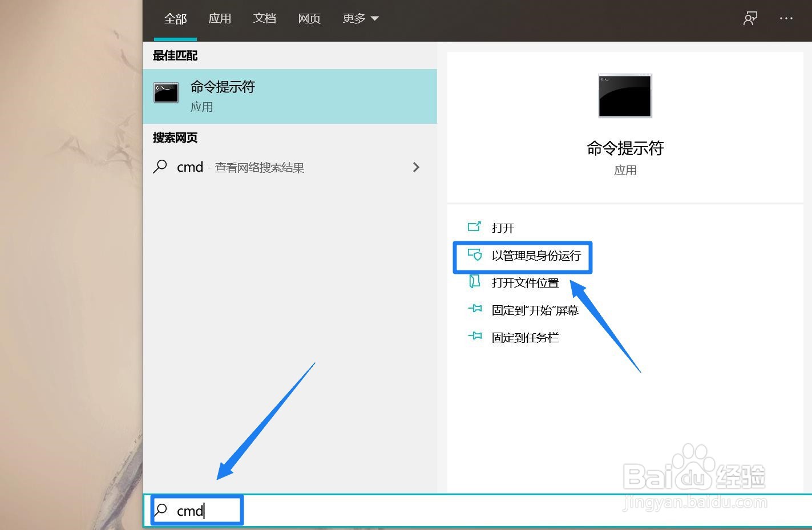Click the 最佳匹配 section header

click(175, 56)
